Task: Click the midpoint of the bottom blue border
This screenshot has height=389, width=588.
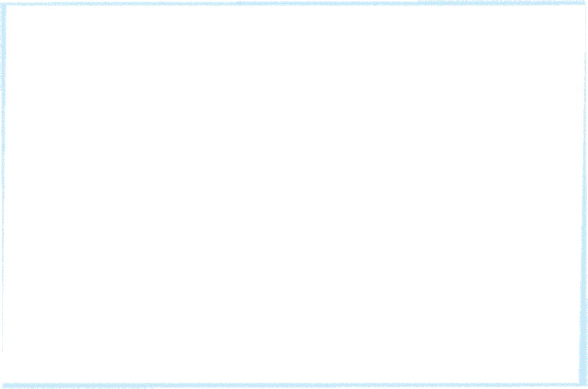Action: (294, 385)
